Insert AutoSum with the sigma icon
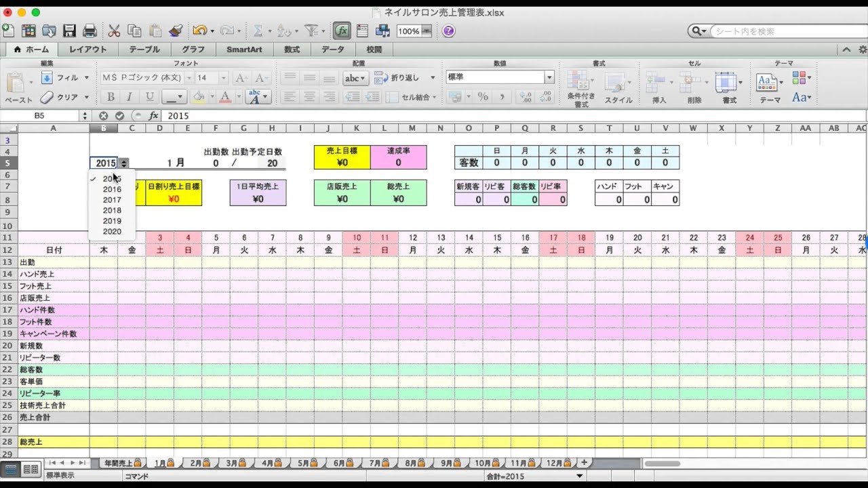Image resolution: width=868 pixels, height=488 pixels. (258, 30)
